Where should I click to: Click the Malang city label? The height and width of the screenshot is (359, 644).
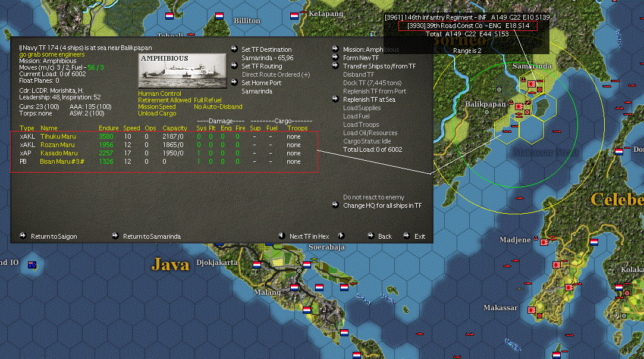(268, 292)
